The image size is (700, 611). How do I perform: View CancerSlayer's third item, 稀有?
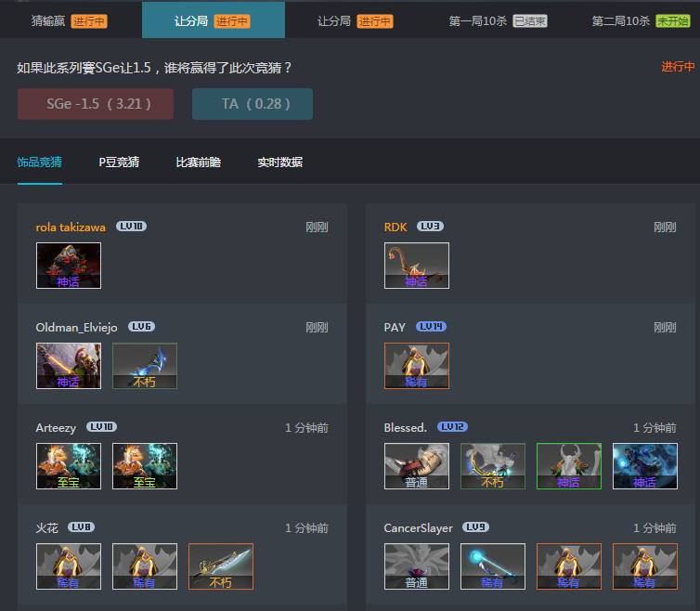click(569, 566)
